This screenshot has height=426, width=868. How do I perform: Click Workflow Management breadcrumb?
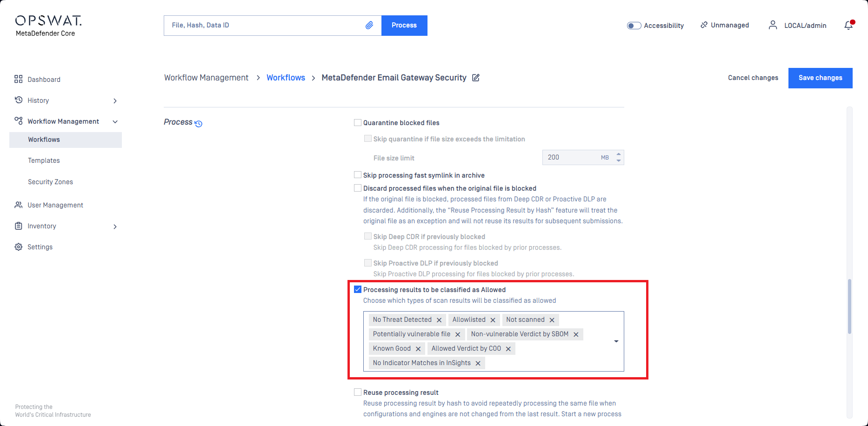(206, 78)
